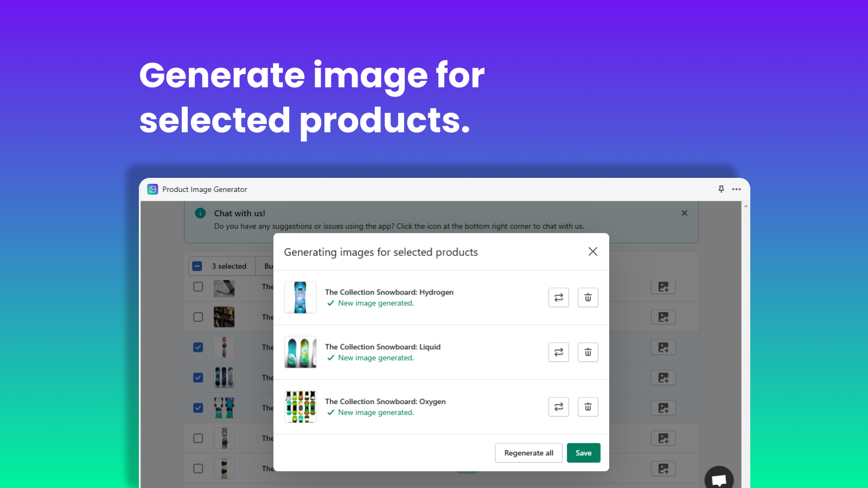
Task: Save the generated images
Action: pos(584,453)
